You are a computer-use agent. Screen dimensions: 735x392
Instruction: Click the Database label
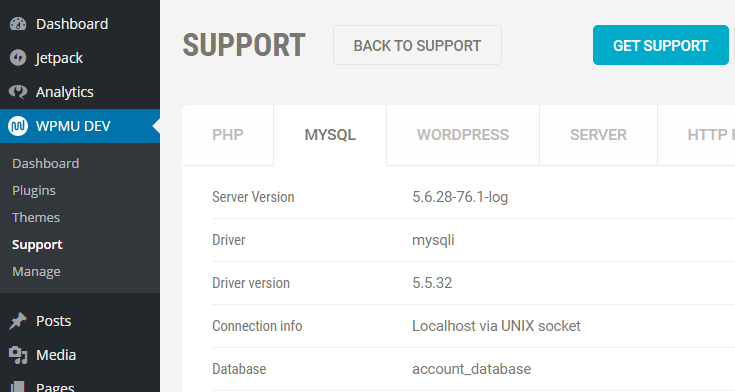[x=239, y=369]
